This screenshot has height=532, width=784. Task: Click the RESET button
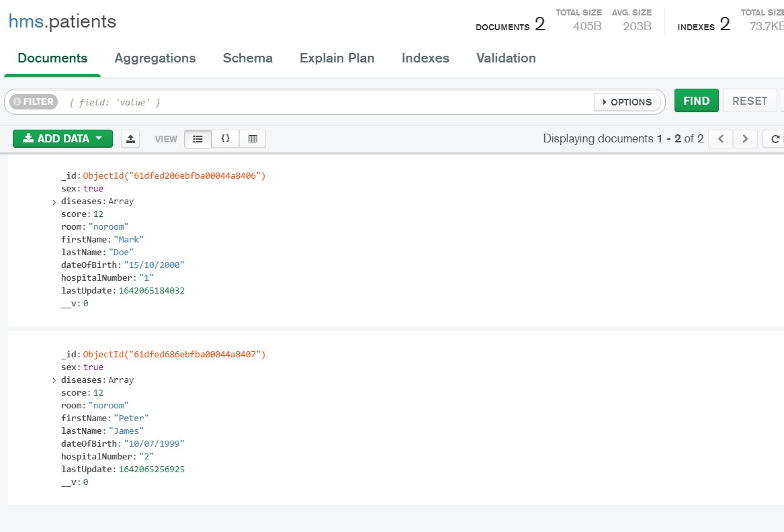pos(750,100)
